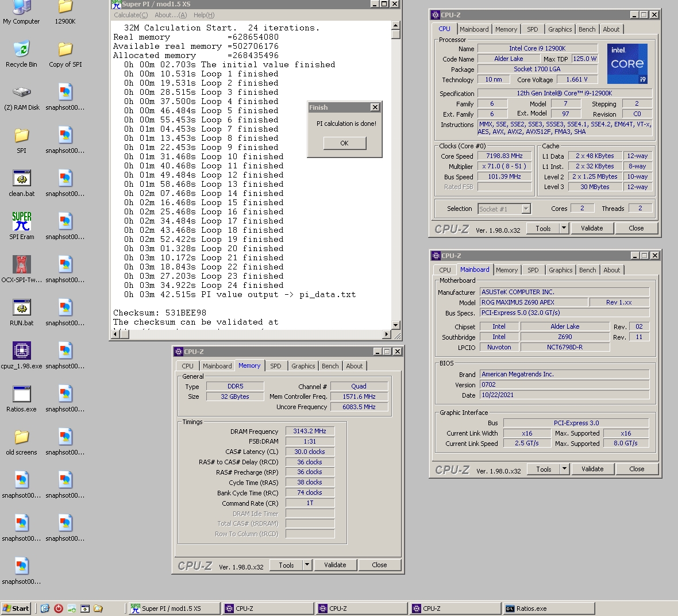Open Graphics tab in Memory CPU-Z window
Screen dimensions: 678x616
point(303,366)
